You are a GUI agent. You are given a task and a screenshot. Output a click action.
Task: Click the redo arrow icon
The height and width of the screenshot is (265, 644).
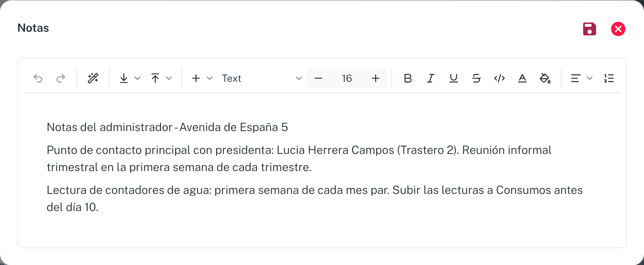coord(61,78)
